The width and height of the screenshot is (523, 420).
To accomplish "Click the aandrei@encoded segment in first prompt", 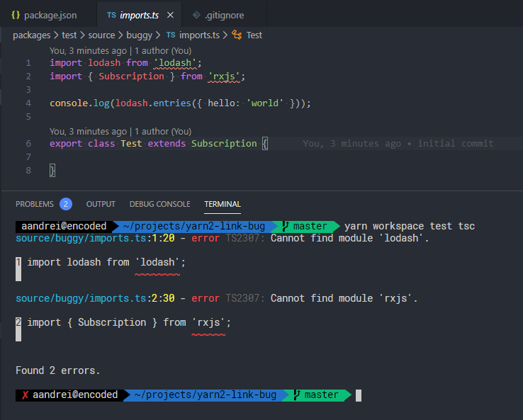I will click(64, 226).
